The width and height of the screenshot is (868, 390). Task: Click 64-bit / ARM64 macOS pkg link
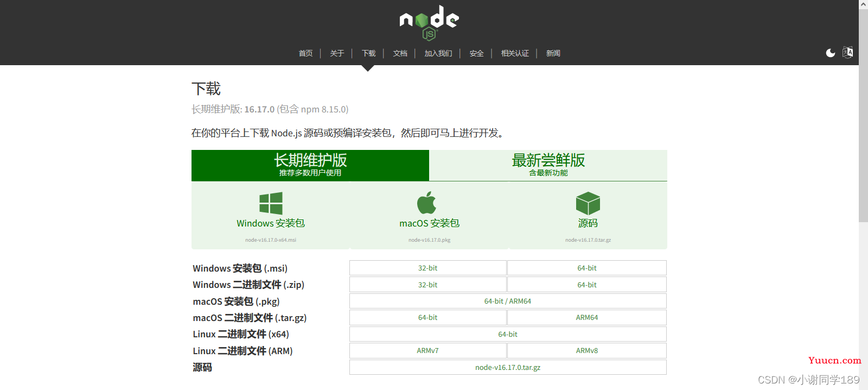pos(508,301)
